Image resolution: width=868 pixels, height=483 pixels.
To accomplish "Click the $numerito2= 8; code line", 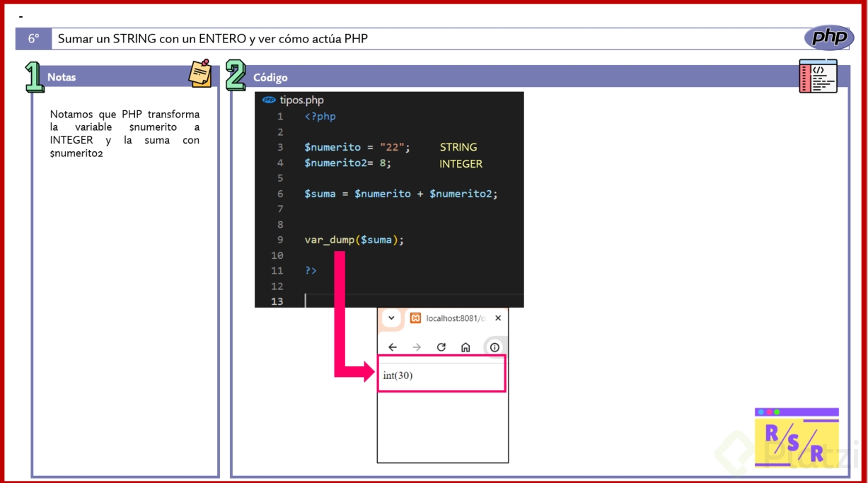I will tap(347, 163).
